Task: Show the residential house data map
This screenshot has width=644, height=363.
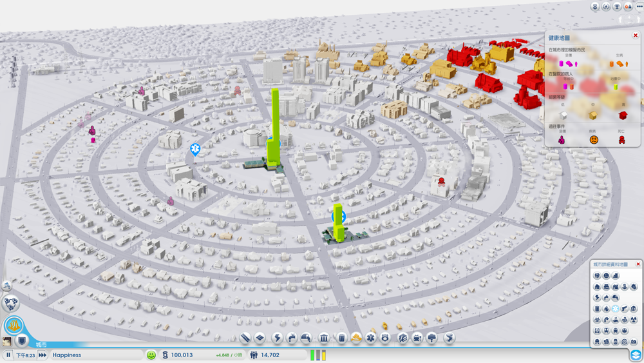Action: (x=597, y=286)
